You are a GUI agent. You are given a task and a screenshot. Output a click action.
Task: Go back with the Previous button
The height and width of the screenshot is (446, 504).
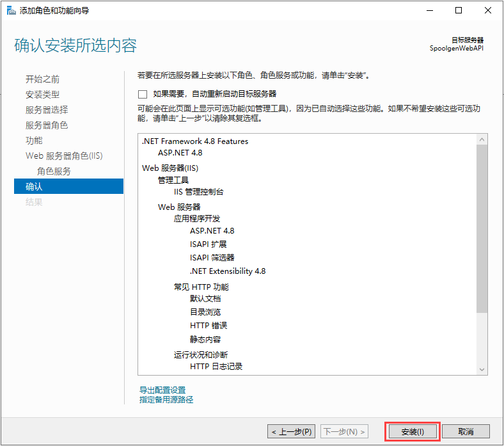click(291, 432)
